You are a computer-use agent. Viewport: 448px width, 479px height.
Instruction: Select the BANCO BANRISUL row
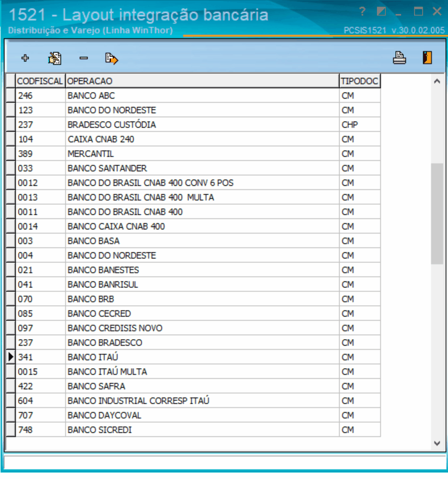click(x=193, y=284)
